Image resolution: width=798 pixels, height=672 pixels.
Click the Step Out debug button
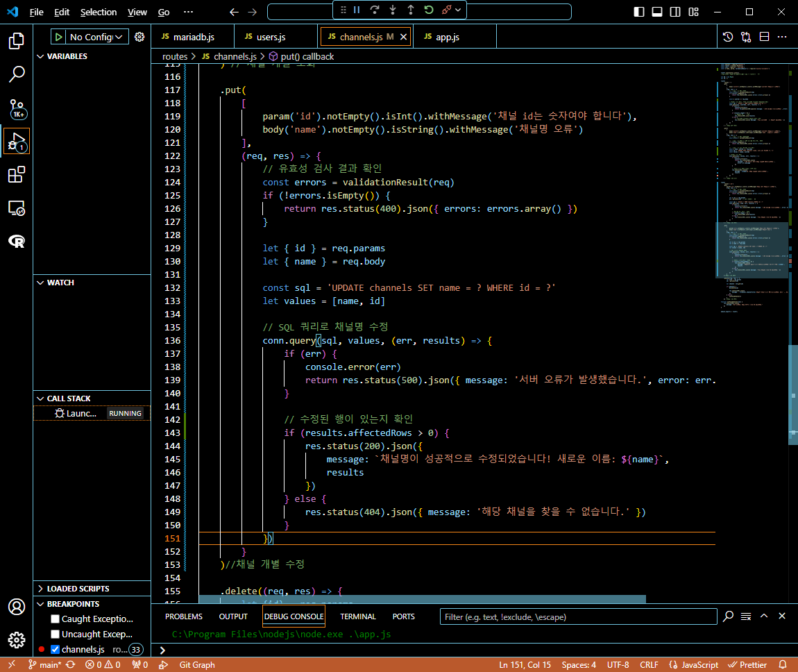pyautogui.click(x=411, y=10)
